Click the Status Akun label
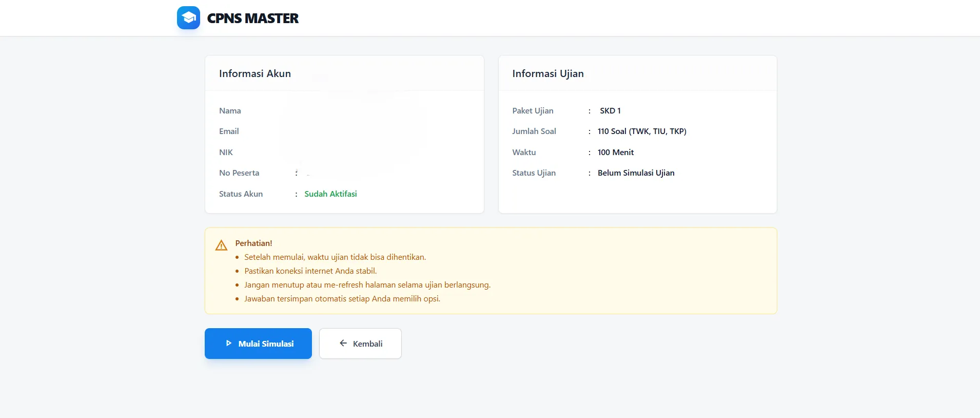This screenshot has height=418, width=980. (x=241, y=194)
